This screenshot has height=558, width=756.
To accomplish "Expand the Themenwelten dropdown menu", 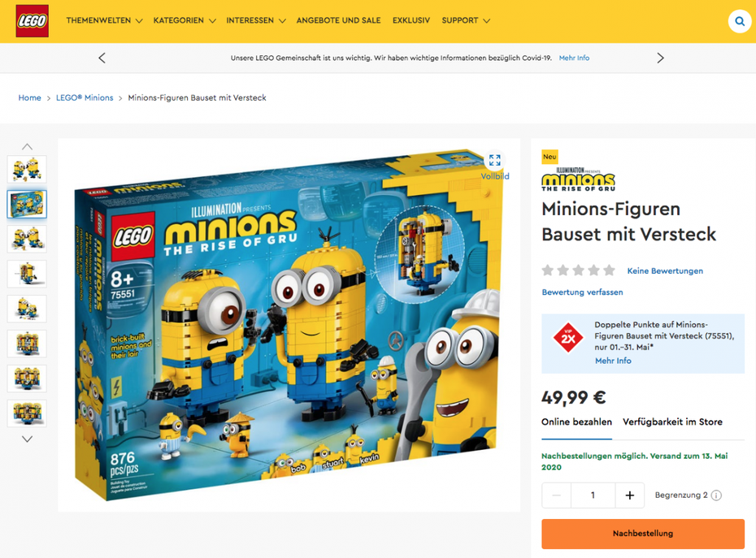I will point(104,21).
